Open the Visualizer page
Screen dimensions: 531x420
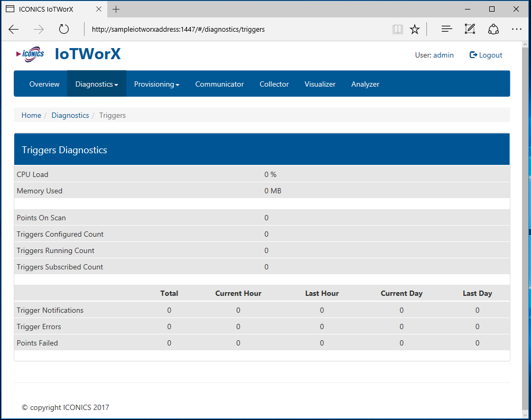point(320,84)
